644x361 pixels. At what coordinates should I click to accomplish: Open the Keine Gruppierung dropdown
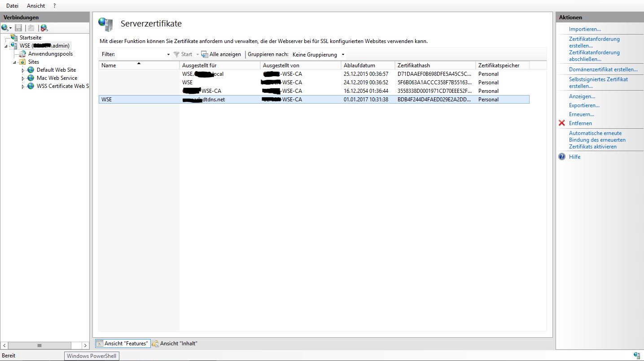(x=318, y=54)
